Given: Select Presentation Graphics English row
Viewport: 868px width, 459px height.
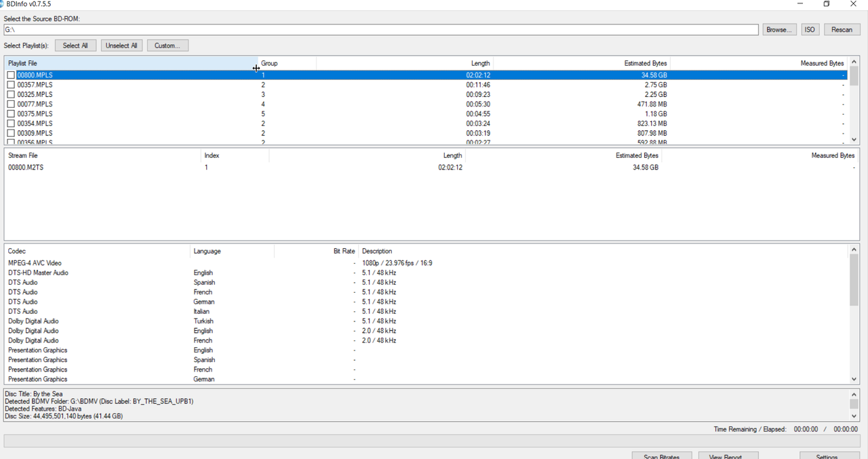Looking at the screenshot, I should 427,351.
